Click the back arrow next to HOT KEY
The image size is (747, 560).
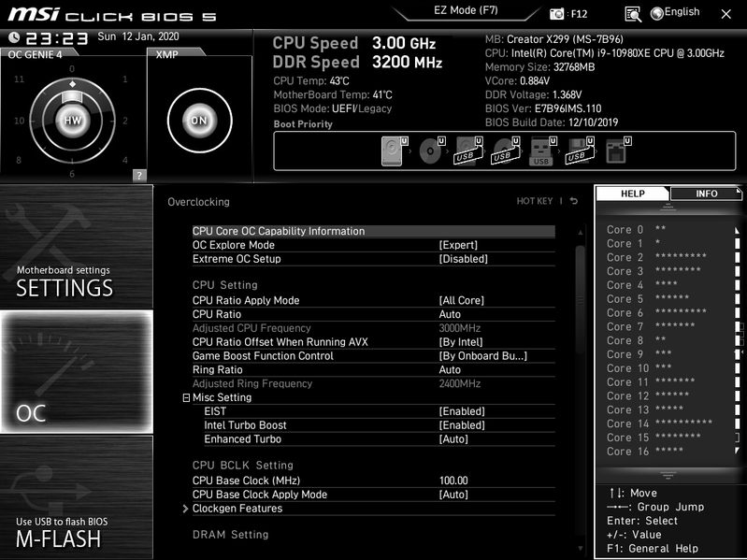click(574, 201)
